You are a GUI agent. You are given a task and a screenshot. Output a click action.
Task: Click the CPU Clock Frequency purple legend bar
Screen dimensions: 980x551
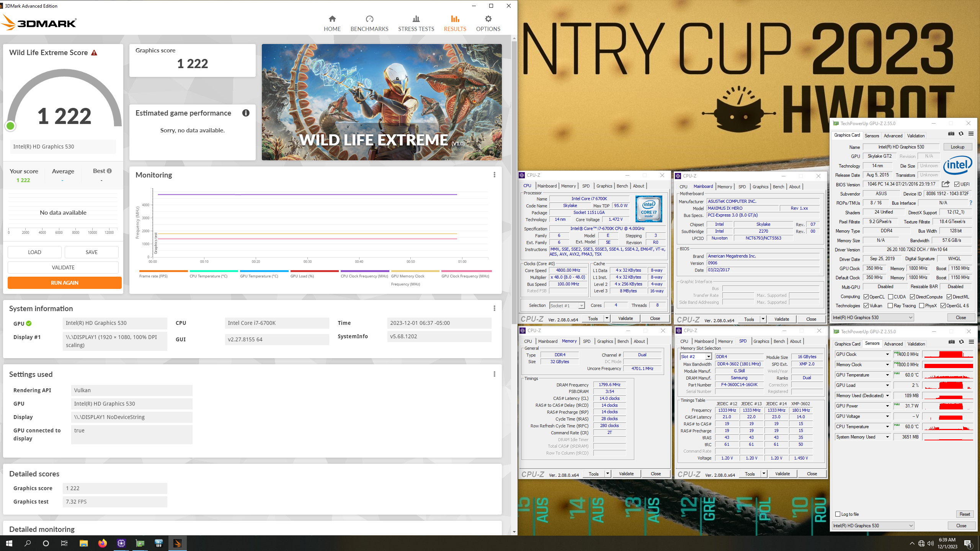coord(365,271)
